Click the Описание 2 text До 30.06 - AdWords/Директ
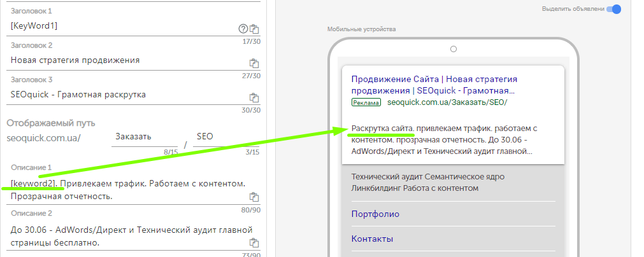The width and height of the screenshot is (644, 257). point(131,236)
